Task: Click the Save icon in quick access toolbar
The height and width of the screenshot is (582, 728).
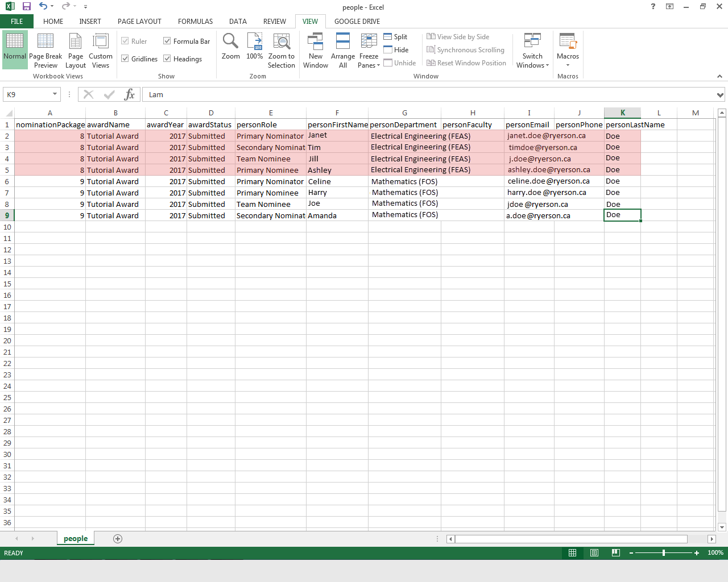Action: tap(26, 6)
